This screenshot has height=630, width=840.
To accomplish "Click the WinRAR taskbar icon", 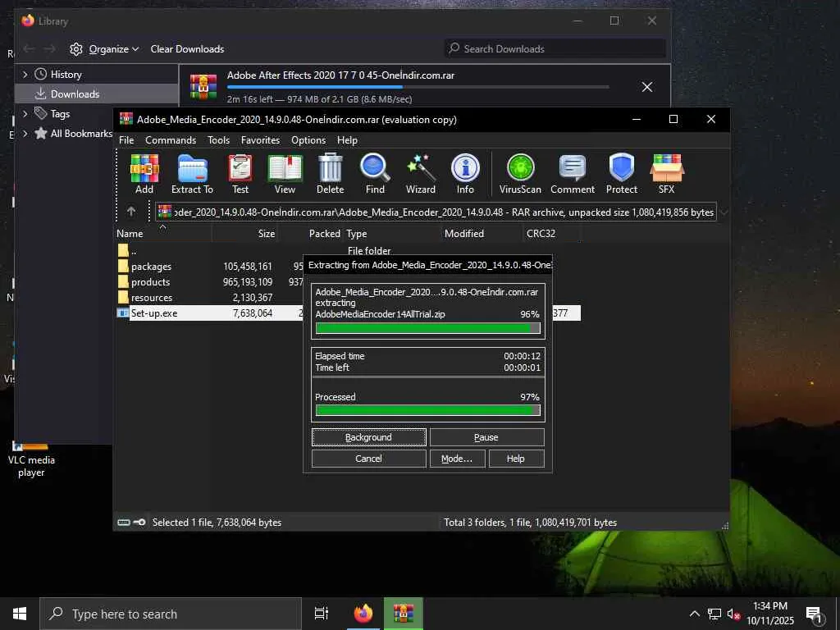I will (x=404, y=614).
